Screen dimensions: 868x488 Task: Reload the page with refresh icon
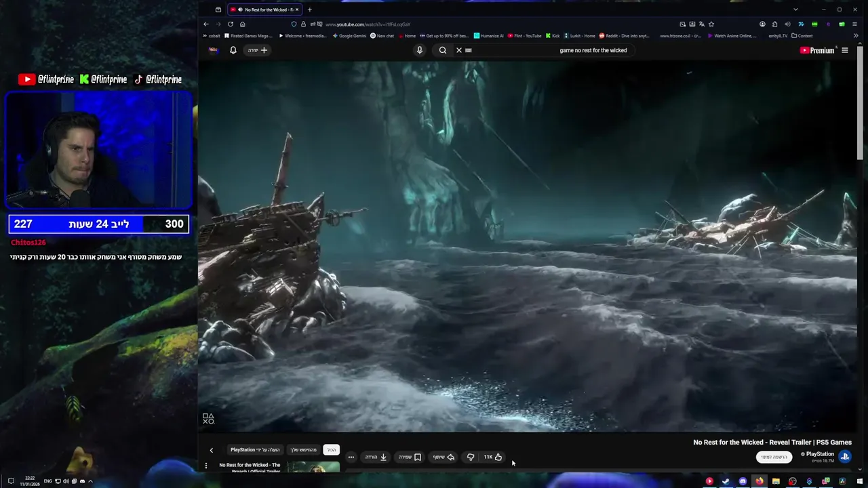coord(231,24)
